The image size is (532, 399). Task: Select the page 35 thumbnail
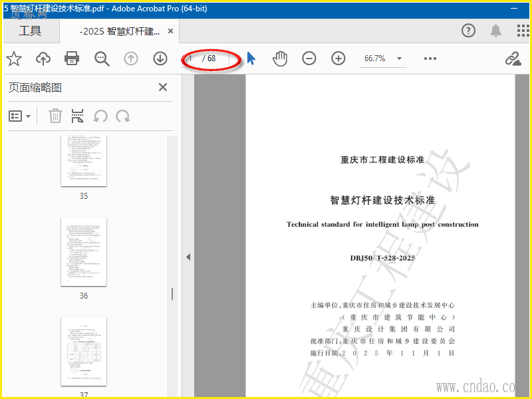coord(84,161)
